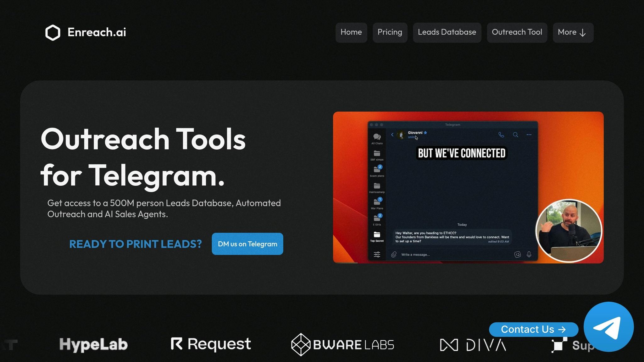This screenshot has height=362, width=644.
Task: Open the in-chat search magnifier
Action: (x=515, y=134)
